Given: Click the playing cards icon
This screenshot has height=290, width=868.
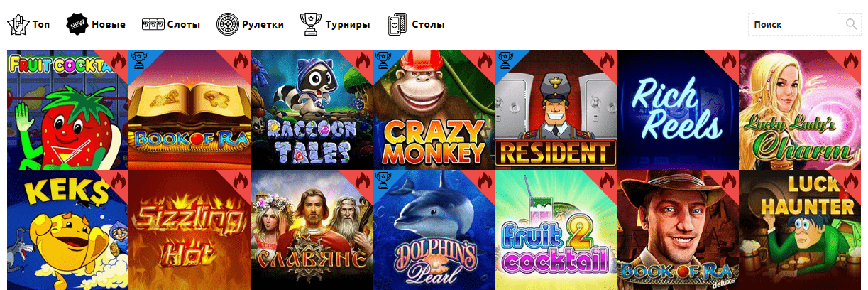Looking at the screenshot, I should (397, 24).
